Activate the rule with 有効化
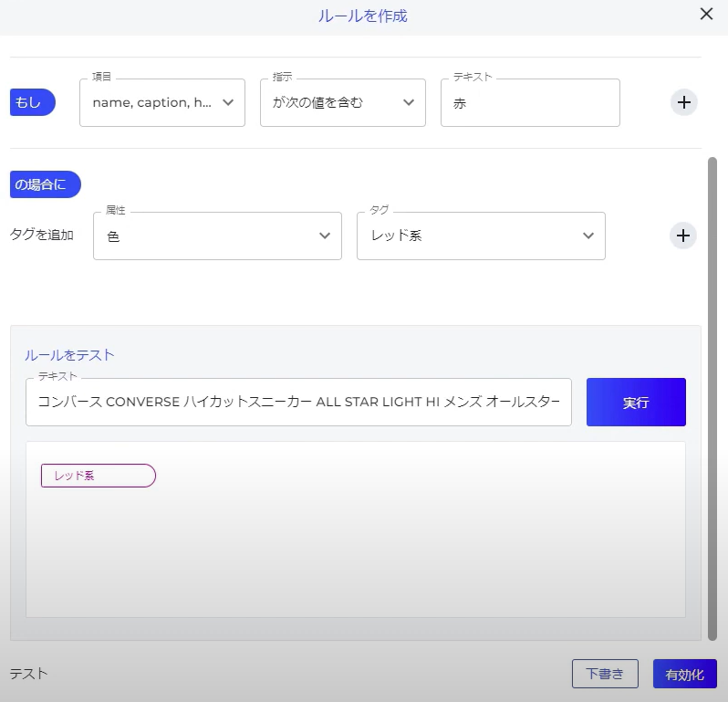The width and height of the screenshot is (728, 702). tap(685, 674)
